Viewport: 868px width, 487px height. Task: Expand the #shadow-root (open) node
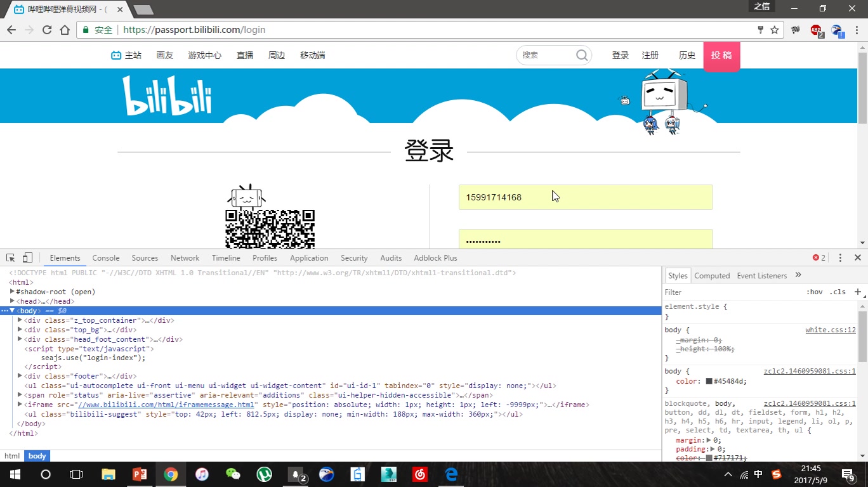click(12, 292)
